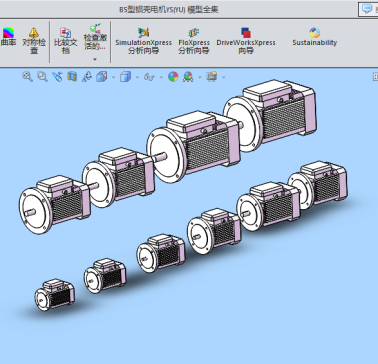Viewport: 378px width, 364px height.
Task: Click the speech bubble icon in title bar
Action: (367, 9)
